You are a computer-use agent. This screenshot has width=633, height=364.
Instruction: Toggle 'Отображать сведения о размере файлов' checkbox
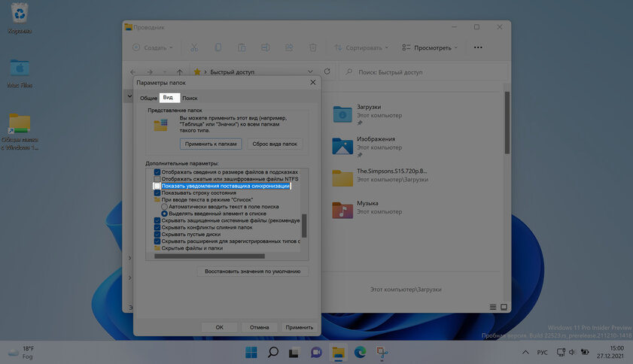click(157, 172)
